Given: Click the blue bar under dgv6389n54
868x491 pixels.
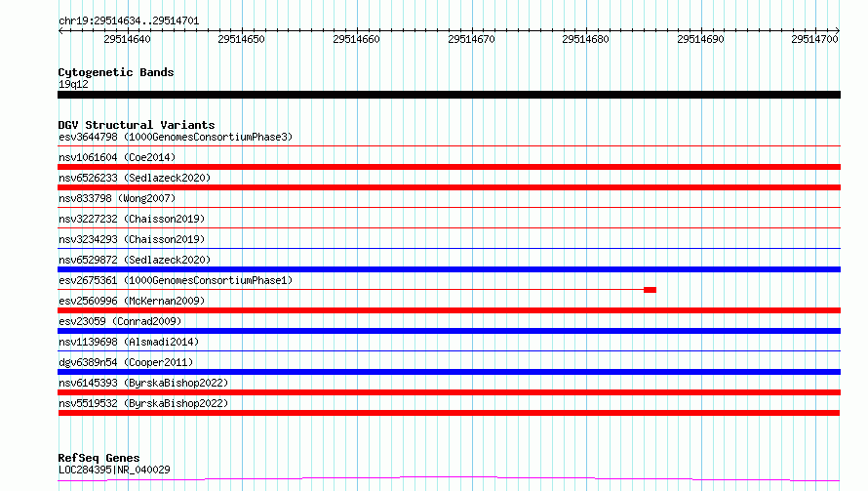Looking at the screenshot, I should (449, 372).
